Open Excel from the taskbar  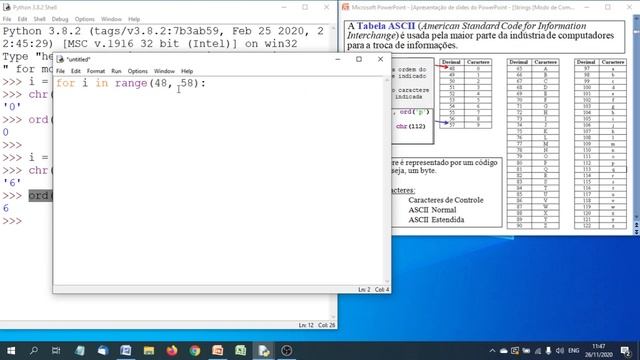[240, 351]
